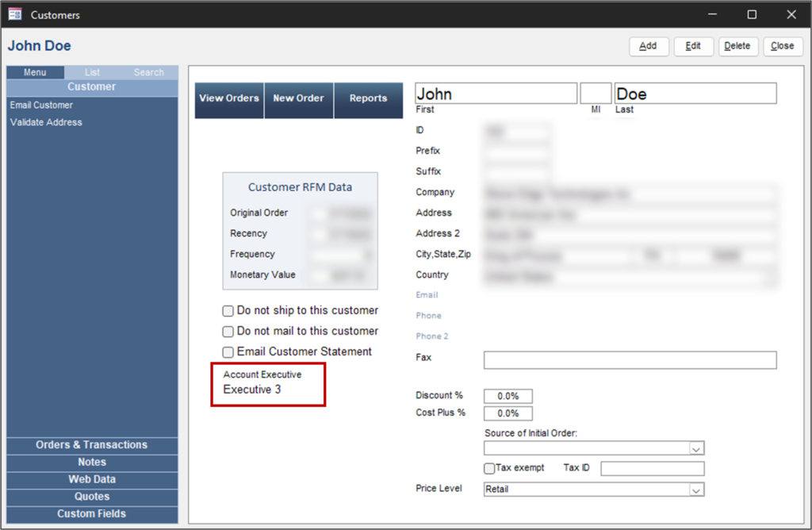
Task: Switch to the Search tab
Action: click(148, 72)
